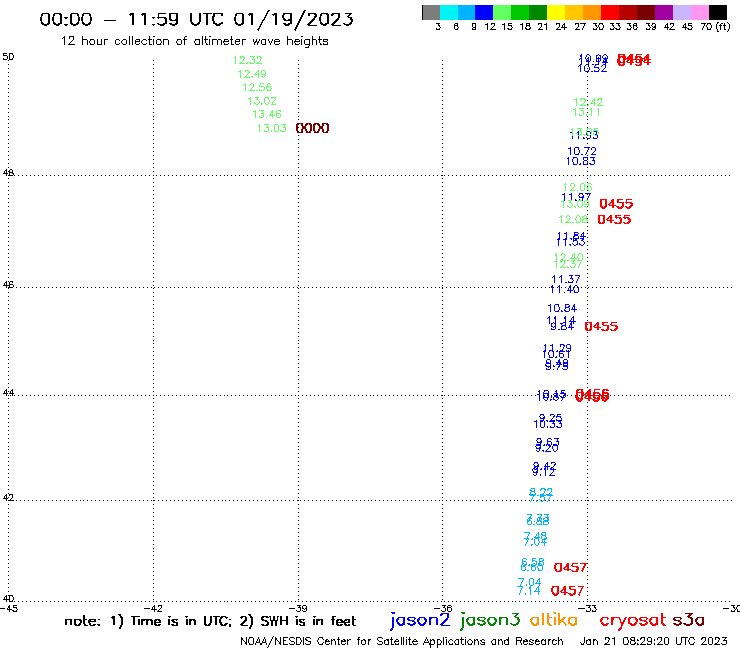The width and height of the screenshot is (740, 650).
Task: Click the orange color scale swatch
Action: [x=592, y=12]
